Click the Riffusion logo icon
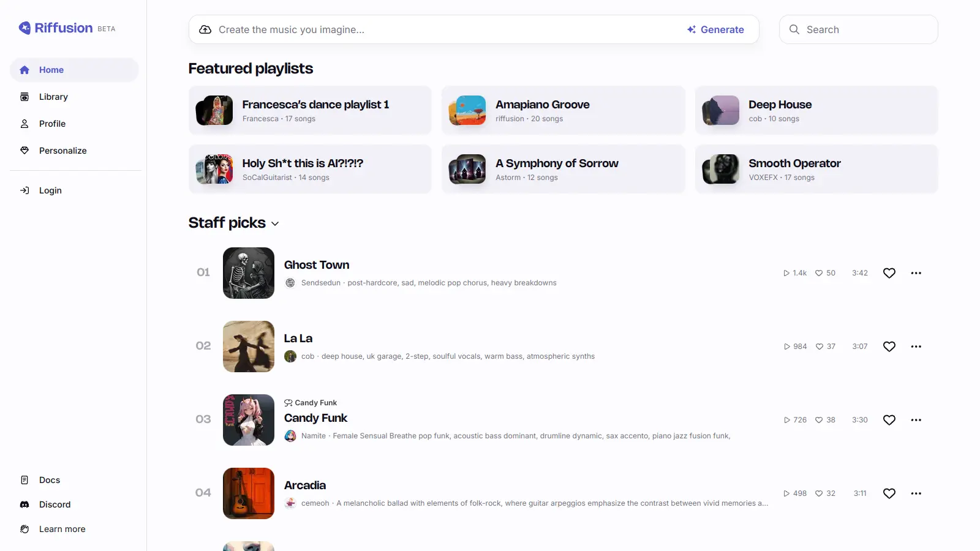The image size is (980, 551). (24, 28)
